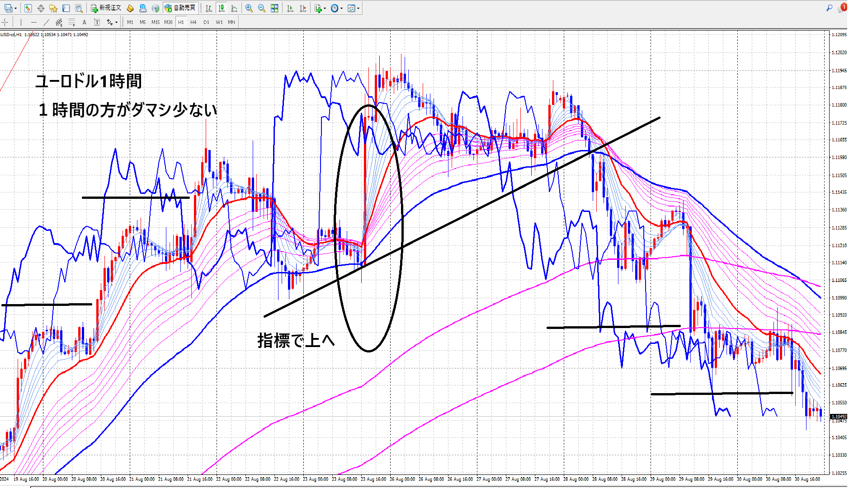
Task: Select the trendline drawing tool
Action: (46, 22)
